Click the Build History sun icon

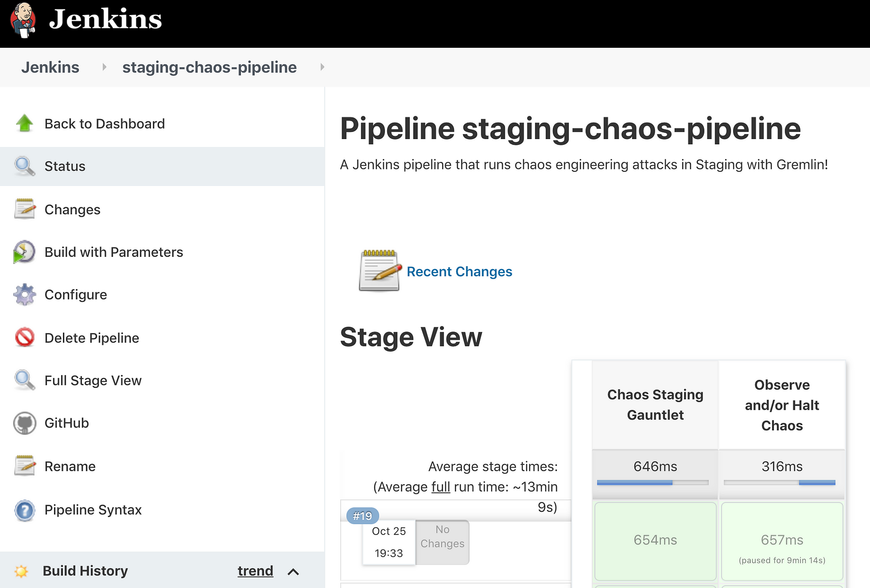[x=21, y=571]
